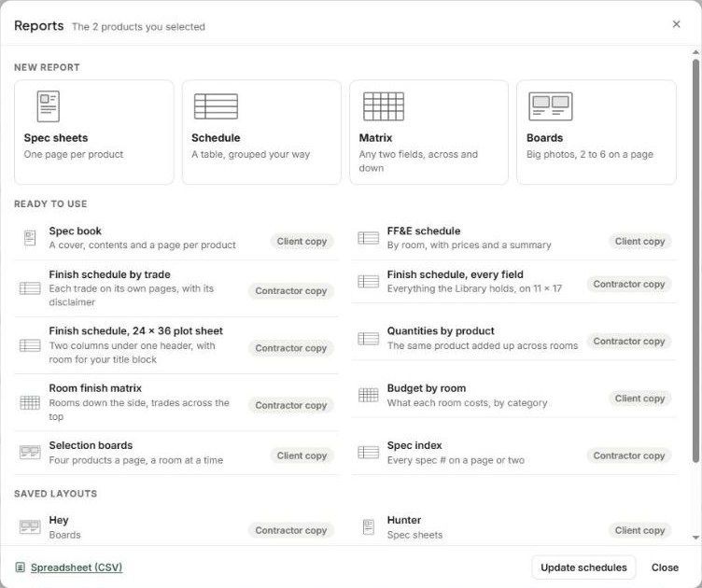Click Client copy badge on Selection boards
This screenshot has height=588, width=702.
(x=302, y=455)
